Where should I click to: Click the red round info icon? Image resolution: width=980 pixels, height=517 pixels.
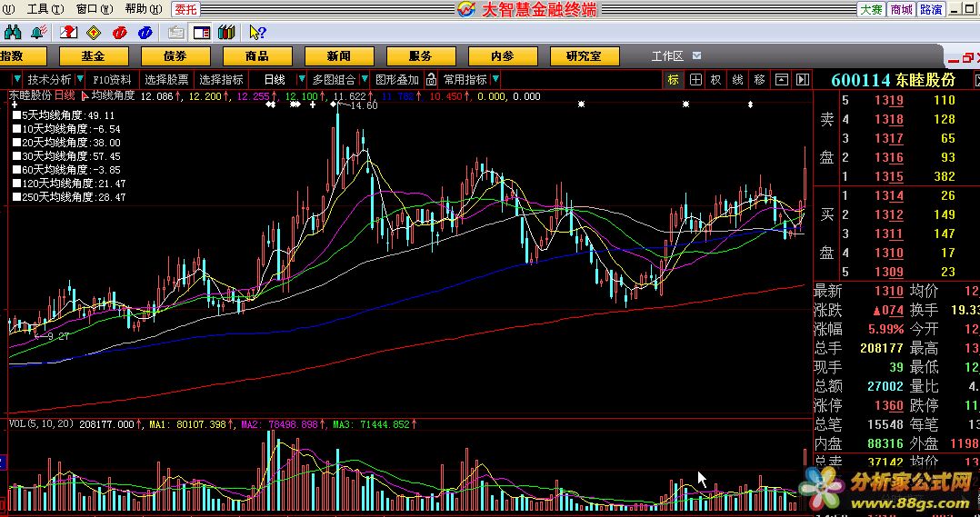119,32
